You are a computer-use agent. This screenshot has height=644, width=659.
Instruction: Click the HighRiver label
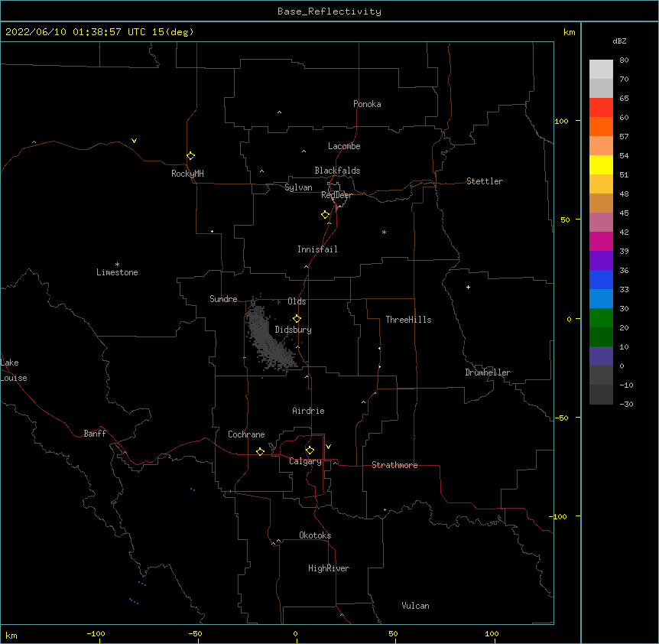pos(329,568)
